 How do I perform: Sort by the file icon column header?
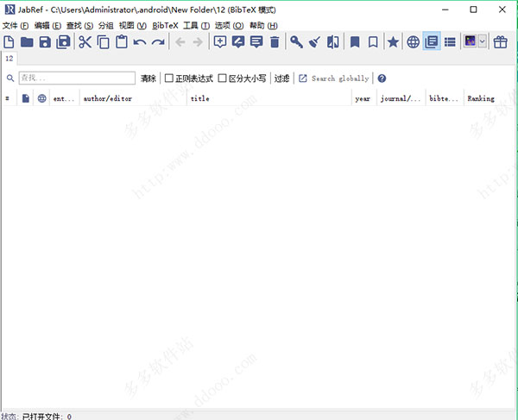(25, 98)
